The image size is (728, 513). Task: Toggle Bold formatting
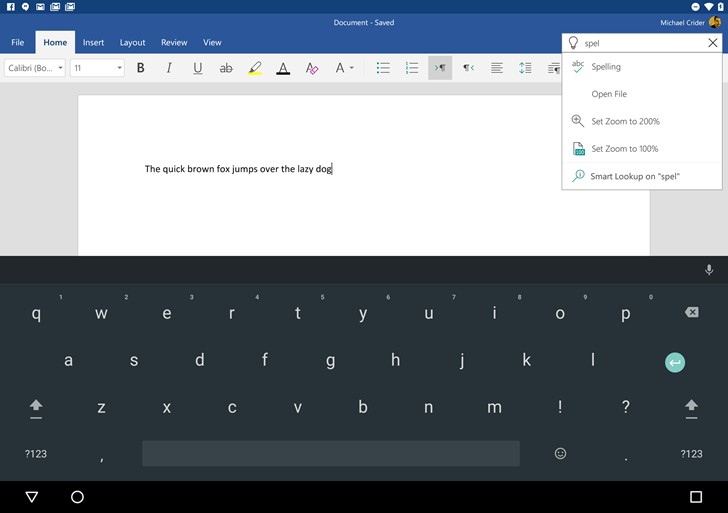140,68
